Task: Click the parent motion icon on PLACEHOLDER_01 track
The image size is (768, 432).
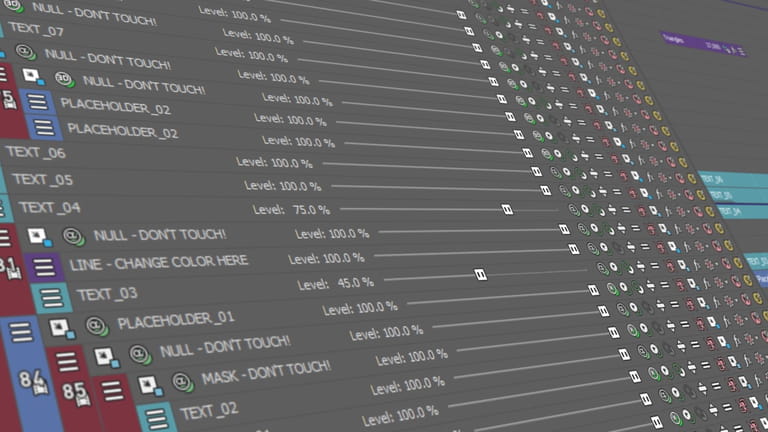Action: pos(59,325)
